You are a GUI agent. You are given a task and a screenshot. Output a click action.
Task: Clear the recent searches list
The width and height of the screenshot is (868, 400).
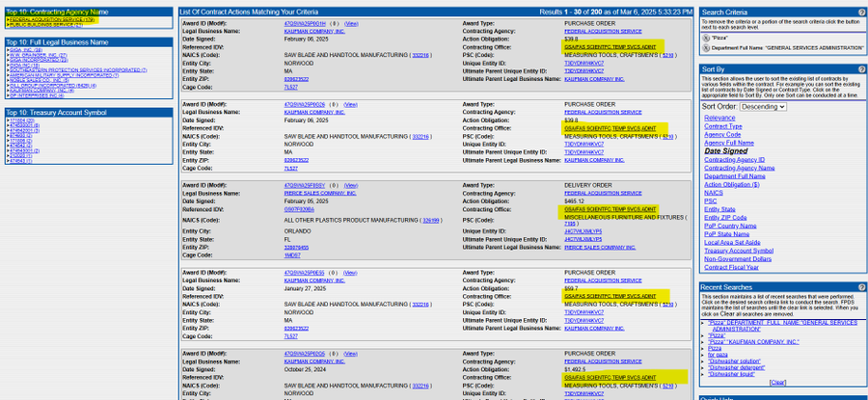(x=777, y=381)
